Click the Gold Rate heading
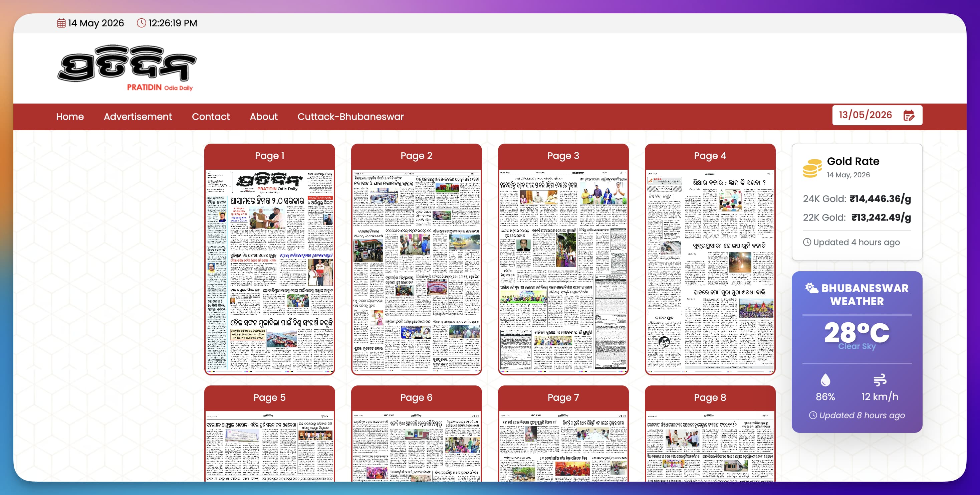Viewport: 980px width, 495px height. [853, 161]
